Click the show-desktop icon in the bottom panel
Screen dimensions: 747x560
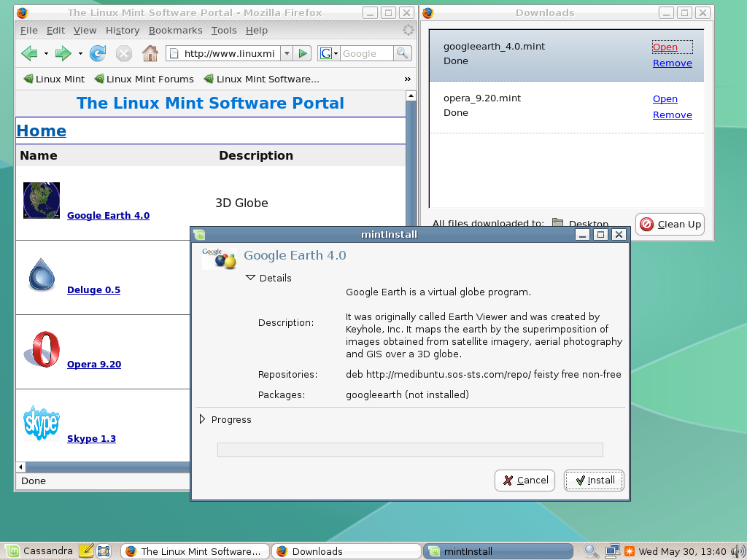[x=104, y=551]
